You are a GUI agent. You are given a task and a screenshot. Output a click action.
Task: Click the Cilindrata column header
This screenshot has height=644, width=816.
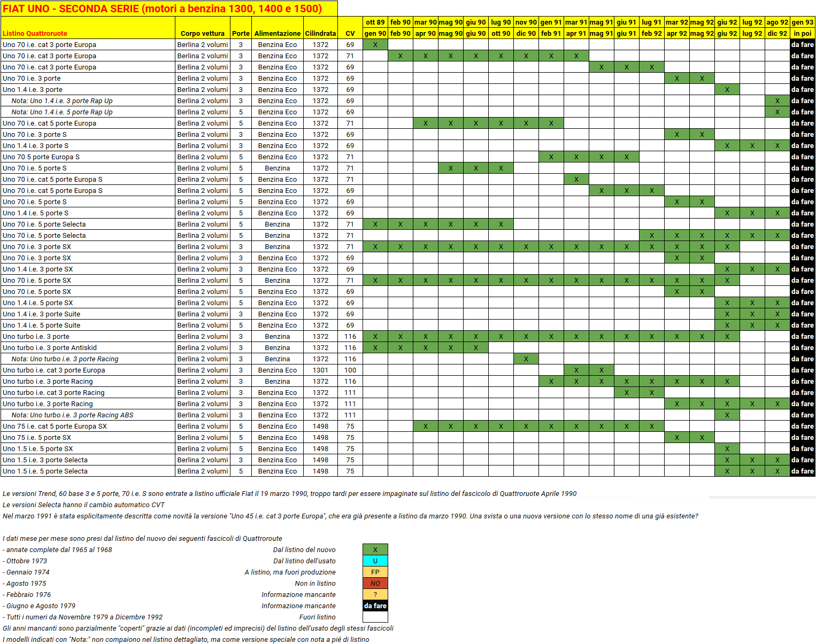321,28
